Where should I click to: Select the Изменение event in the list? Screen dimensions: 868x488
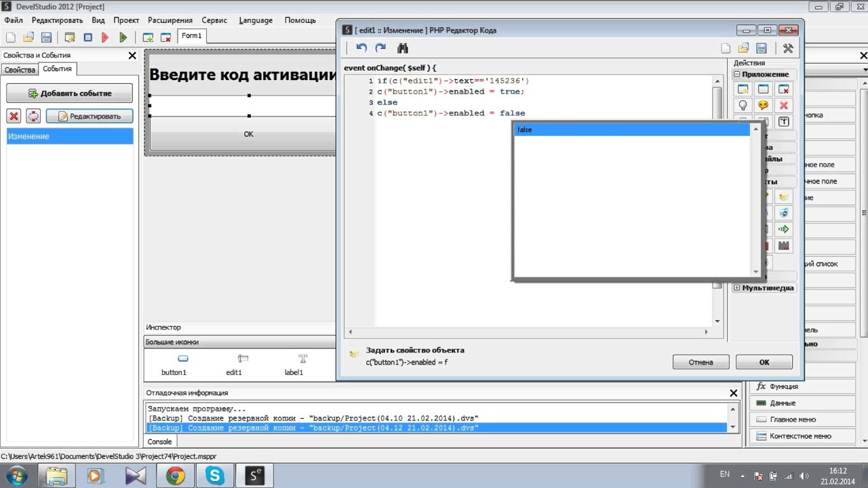point(70,136)
